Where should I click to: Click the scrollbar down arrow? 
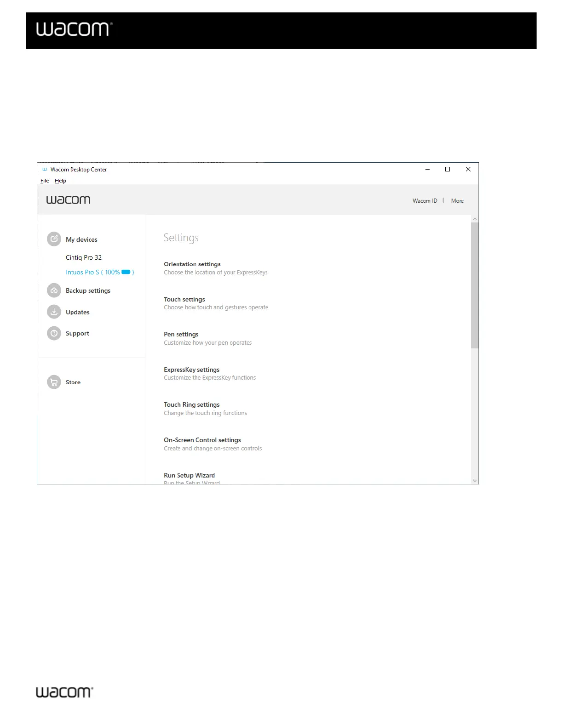pyautogui.click(x=475, y=480)
